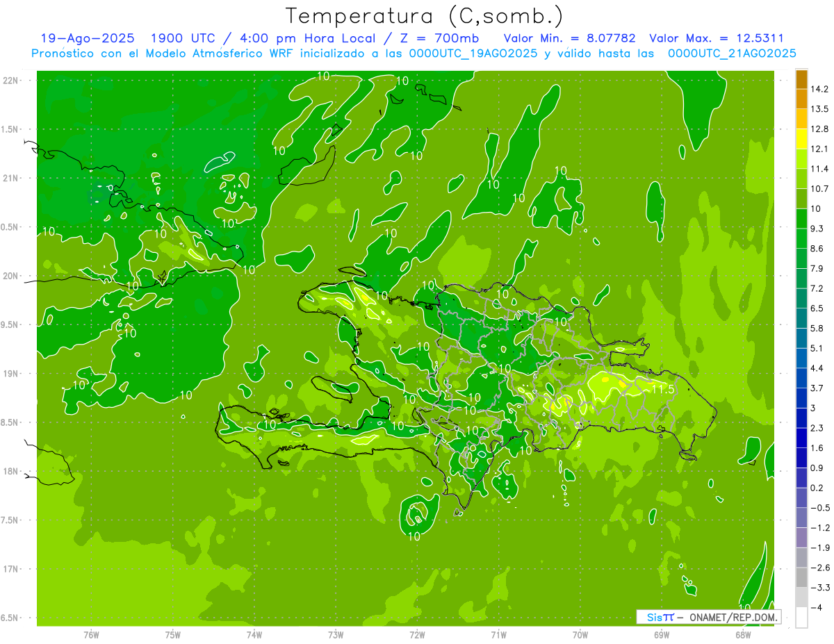Pick the blue swatch between 3.7 and 4.4

pyautogui.click(x=801, y=378)
